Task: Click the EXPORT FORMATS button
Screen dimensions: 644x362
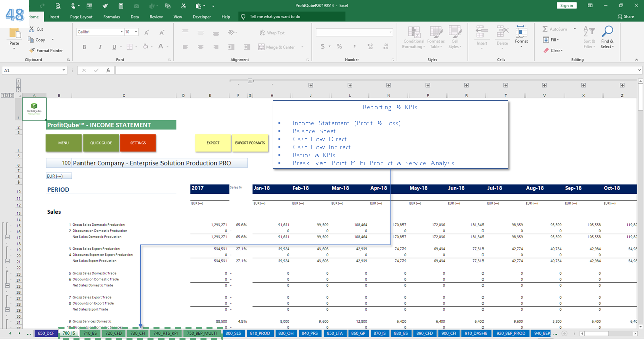Action: pos(250,143)
